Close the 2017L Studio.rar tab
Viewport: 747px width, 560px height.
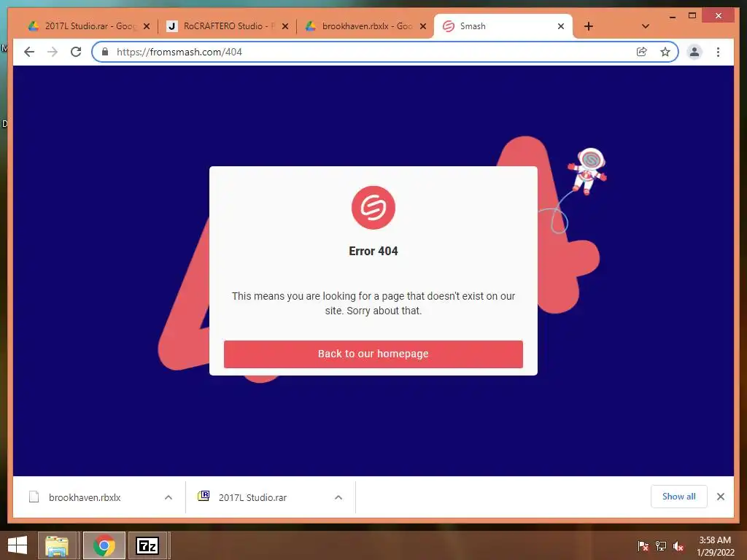pyautogui.click(x=147, y=26)
